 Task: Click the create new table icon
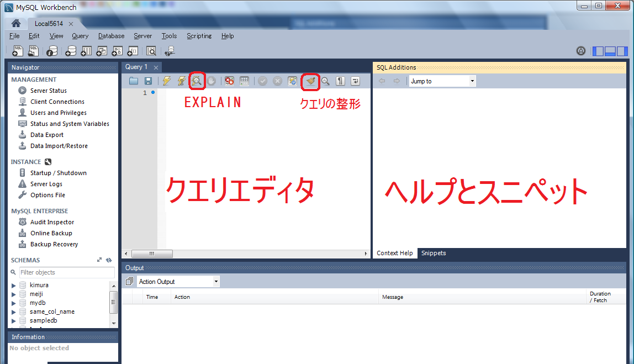tap(86, 51)
